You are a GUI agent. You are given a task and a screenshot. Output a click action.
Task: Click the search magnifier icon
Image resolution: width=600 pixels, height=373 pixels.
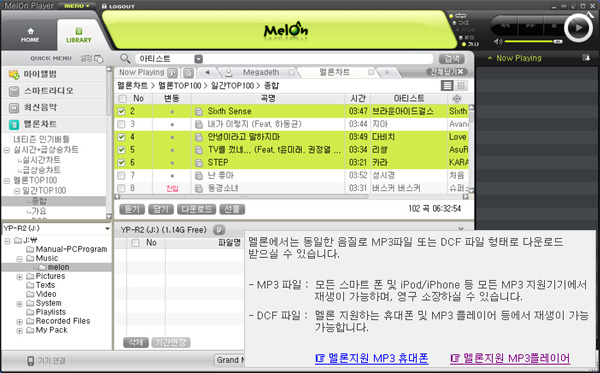(x=125, y=59)
